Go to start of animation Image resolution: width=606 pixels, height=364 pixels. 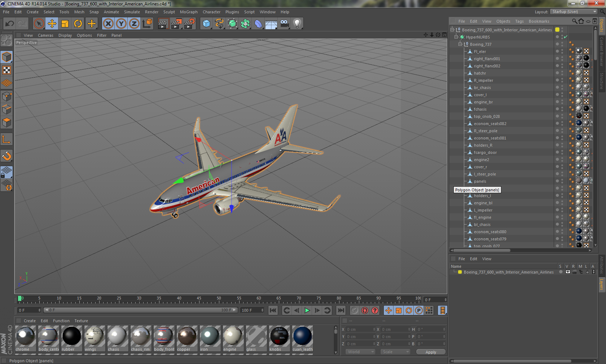click(x=273, y=310)
